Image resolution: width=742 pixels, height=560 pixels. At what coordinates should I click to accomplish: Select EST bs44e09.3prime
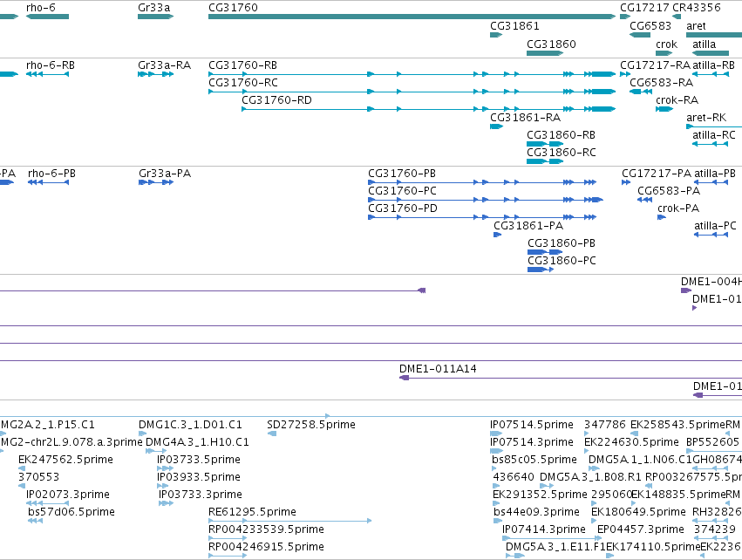coord(536,513)
